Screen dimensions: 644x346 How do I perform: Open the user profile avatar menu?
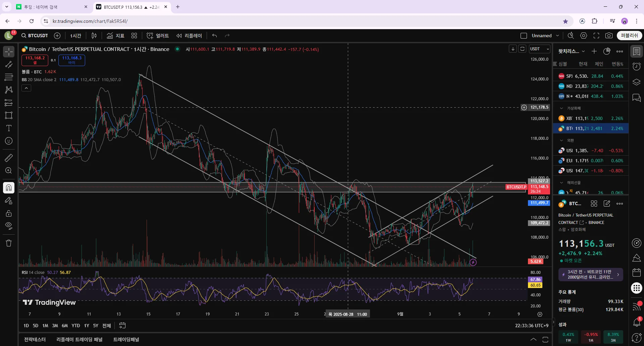9,36
